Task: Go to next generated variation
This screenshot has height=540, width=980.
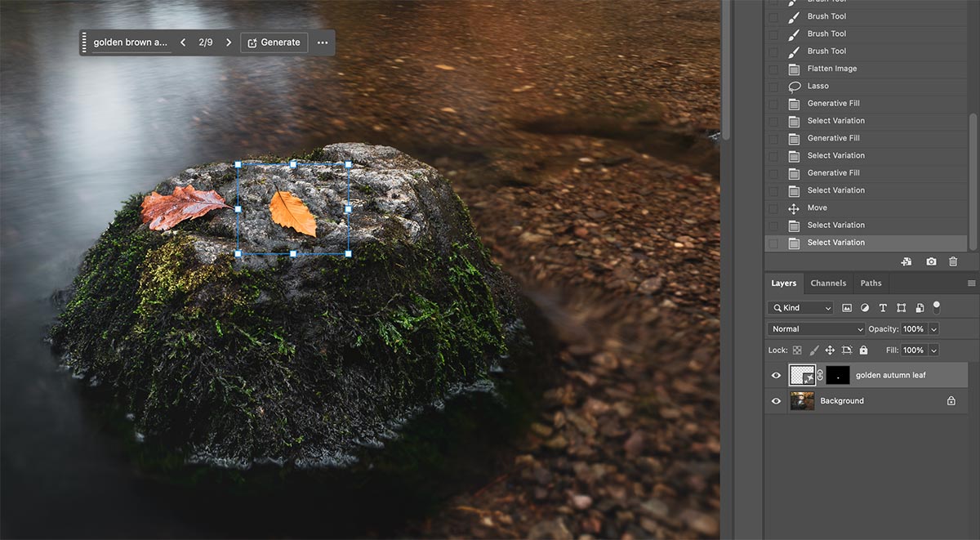Action: [229, 42]
